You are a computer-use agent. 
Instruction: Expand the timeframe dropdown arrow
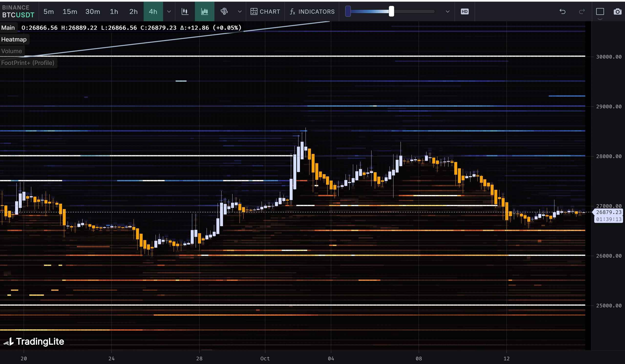tap(169, 11)
